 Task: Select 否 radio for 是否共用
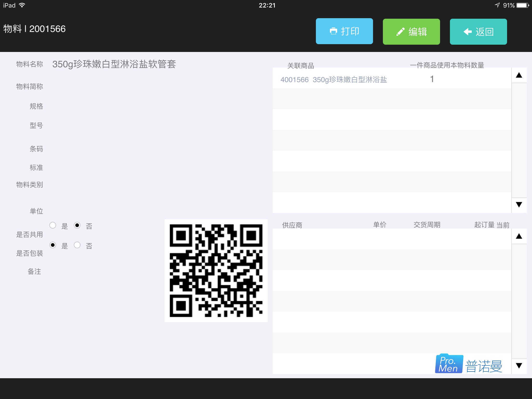click(77, 225)
